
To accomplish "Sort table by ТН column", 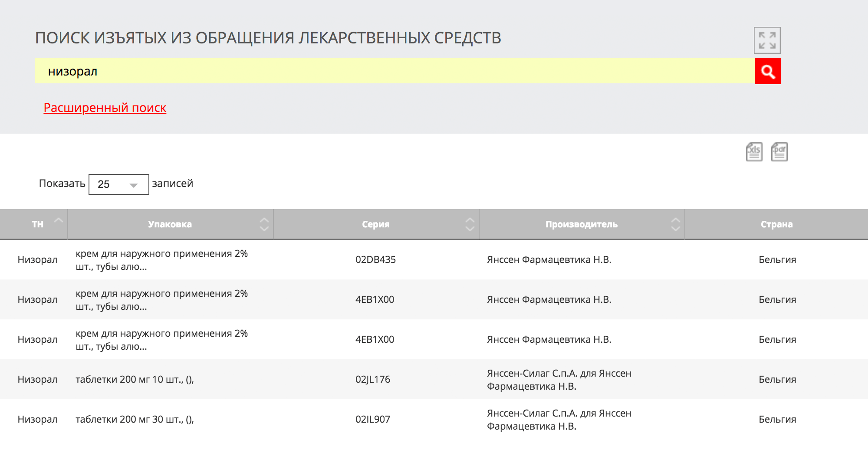I will (x=34, y=224).
